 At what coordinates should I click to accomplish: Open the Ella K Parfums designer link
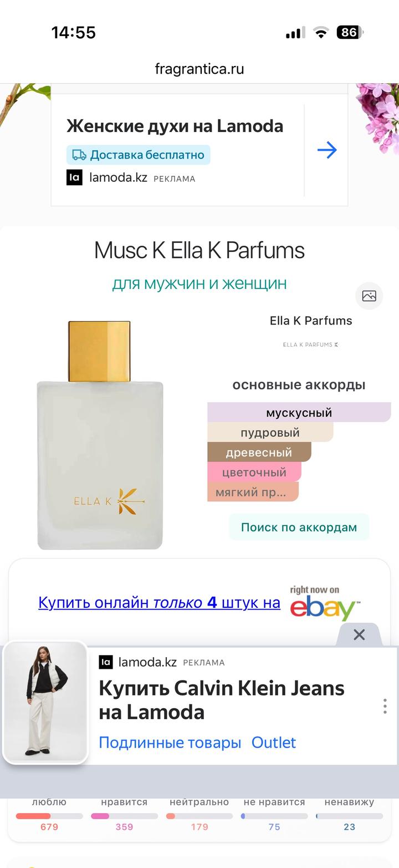[311, 321]
